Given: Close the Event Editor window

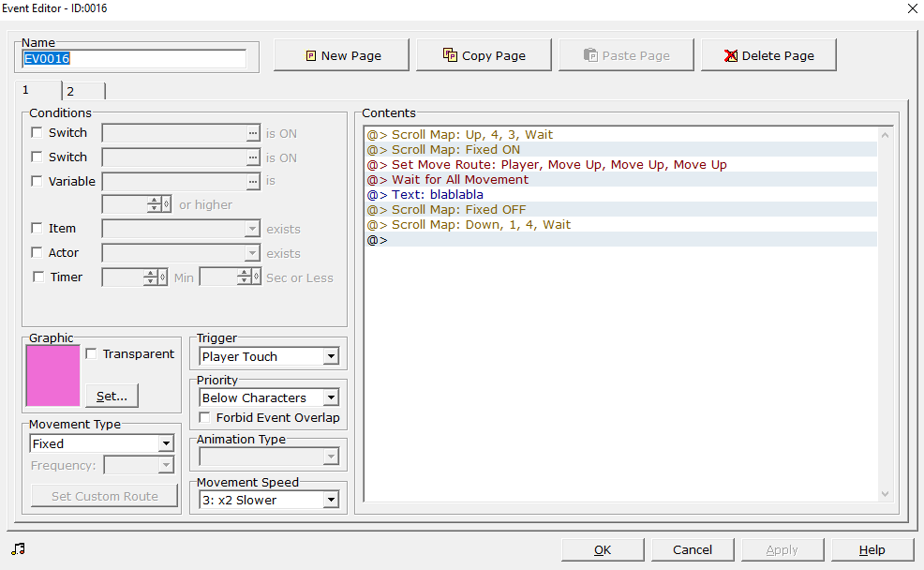Looking at the screenshot, I should 912,8.
